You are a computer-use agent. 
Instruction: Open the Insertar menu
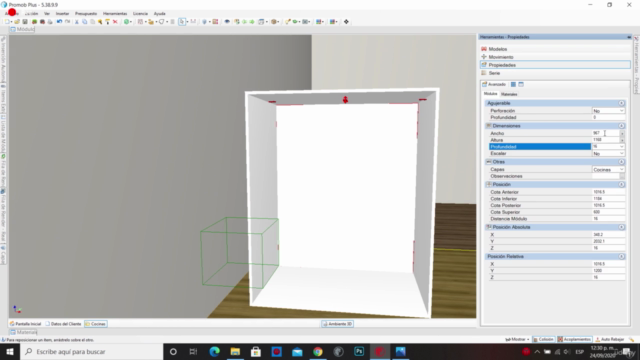62,13
